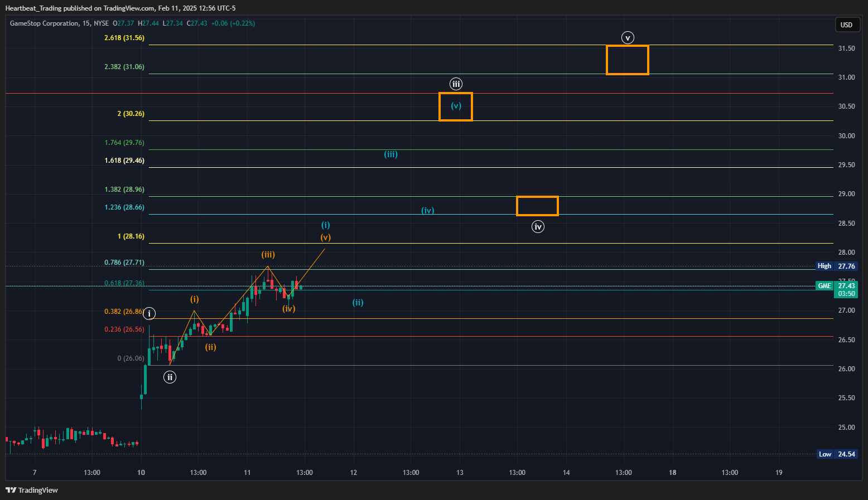The width and height of the screenshot is (868, 500).
Task: Click the Low 24.54 price tag
Action: point(836,454)
